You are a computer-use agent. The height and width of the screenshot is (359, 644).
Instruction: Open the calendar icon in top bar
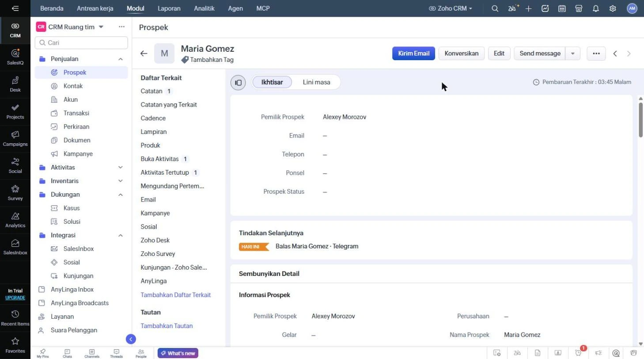tap(562, 8)
